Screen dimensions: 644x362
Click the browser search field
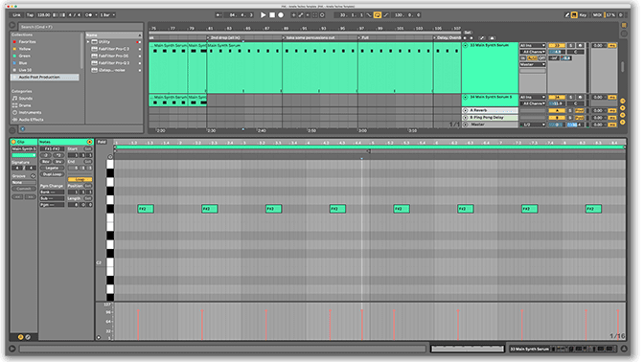tap(80, 27)
